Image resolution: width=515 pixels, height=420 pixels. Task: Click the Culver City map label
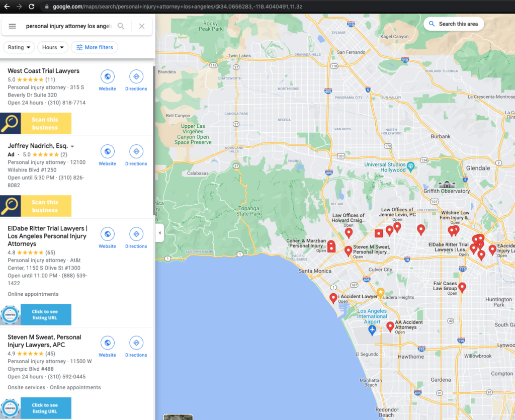(380, 270)
